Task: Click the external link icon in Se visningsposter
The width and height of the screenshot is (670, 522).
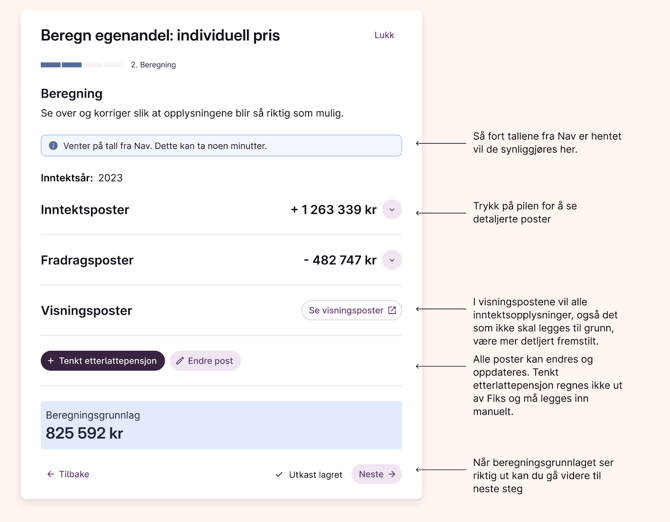Action: (392, 311)
